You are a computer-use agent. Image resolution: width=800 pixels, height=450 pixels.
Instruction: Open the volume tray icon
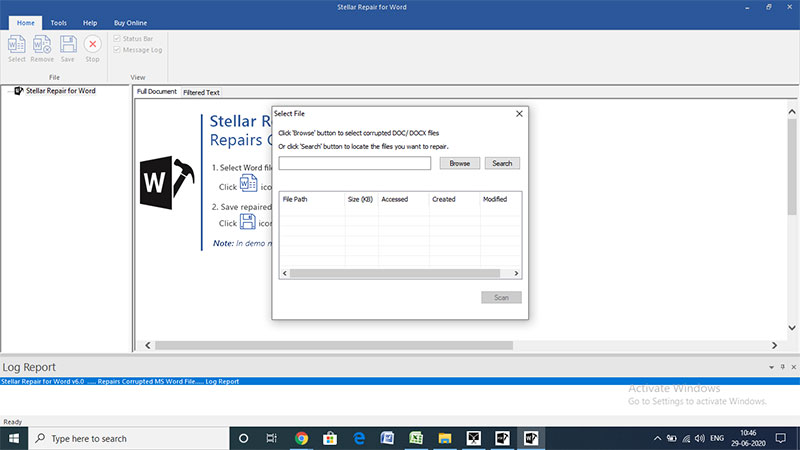(700, 438)
